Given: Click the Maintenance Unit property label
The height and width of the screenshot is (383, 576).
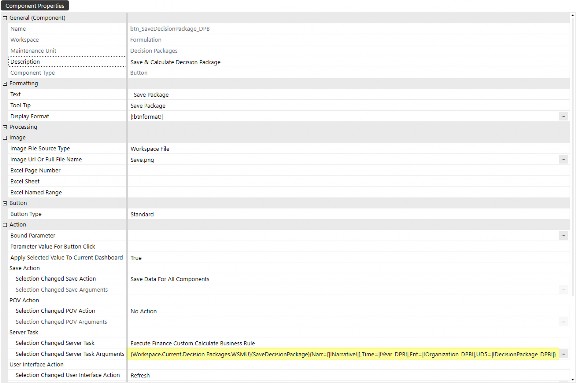Looking at the screenshot, I should pos(33,51).
